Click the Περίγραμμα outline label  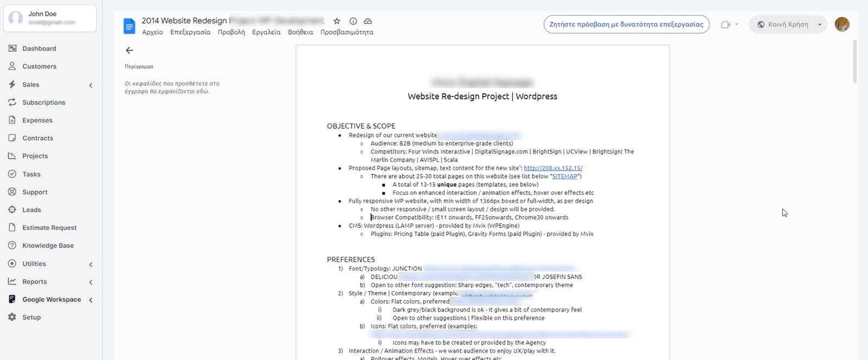139,67
